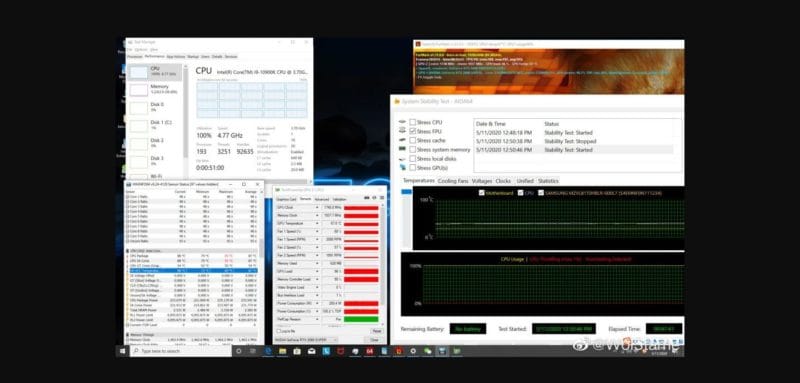This screenshot has width=800, height=383.
Task: Select the CPU graph thumbnail in Task Manager
Action: (x=138, y=72)
